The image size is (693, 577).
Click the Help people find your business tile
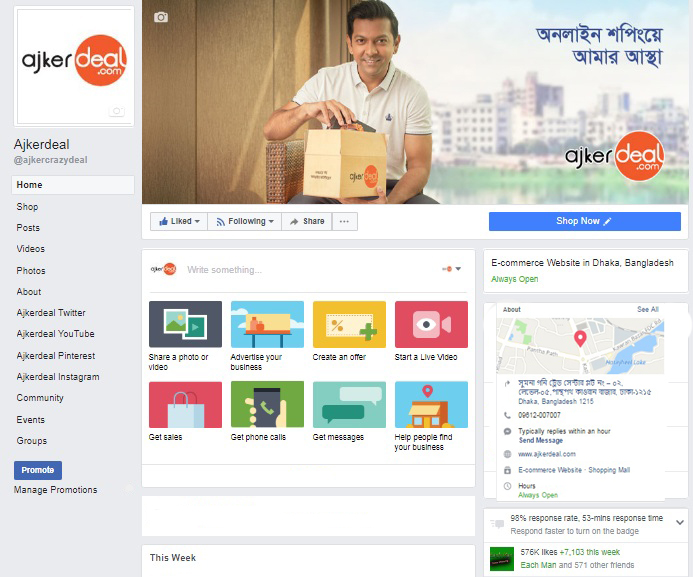click(431, 405)
